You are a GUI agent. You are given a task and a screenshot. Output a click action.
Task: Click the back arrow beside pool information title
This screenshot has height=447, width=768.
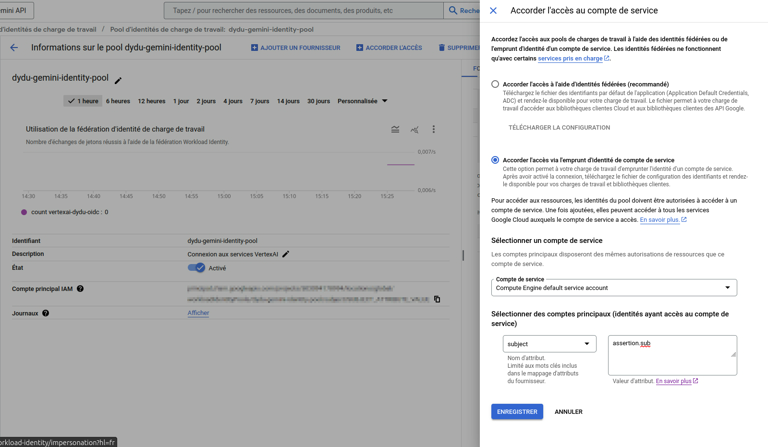14,47
